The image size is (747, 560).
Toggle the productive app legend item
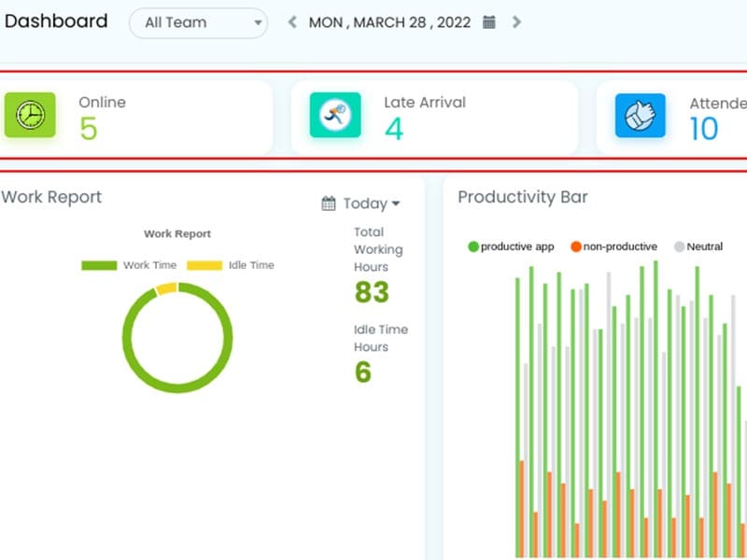(511, 246)
